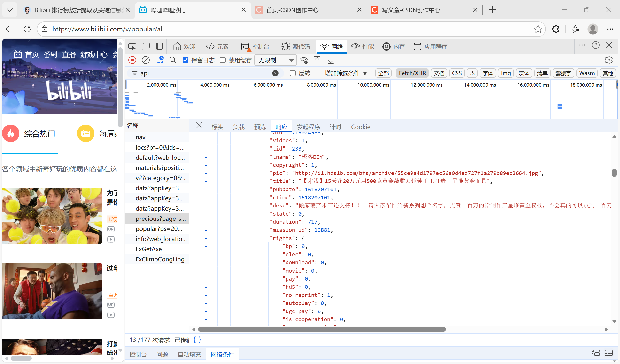Click the import HAR upload arrow
Screen dimensions: 620x364
coord(317,60)
